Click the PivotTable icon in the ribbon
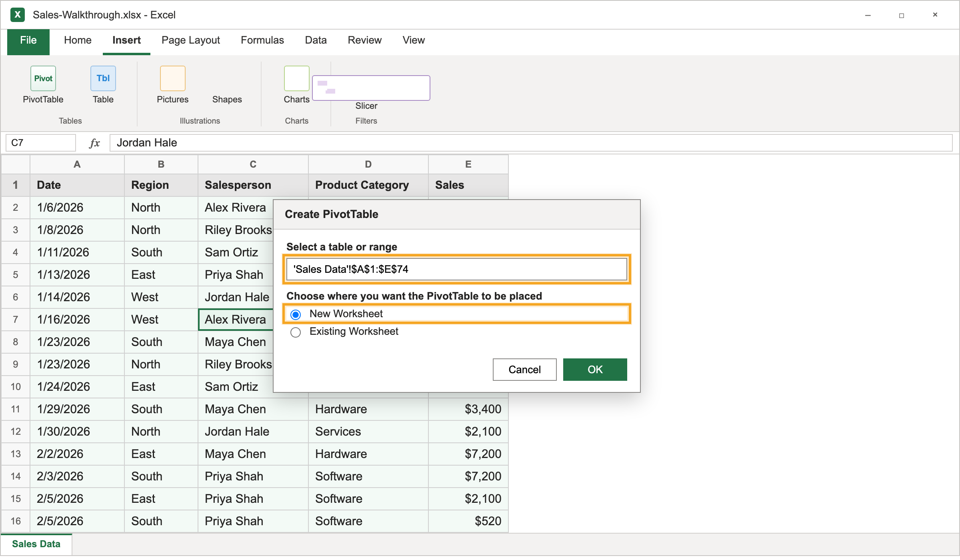 pyautogui.click(x=43, y=78)
